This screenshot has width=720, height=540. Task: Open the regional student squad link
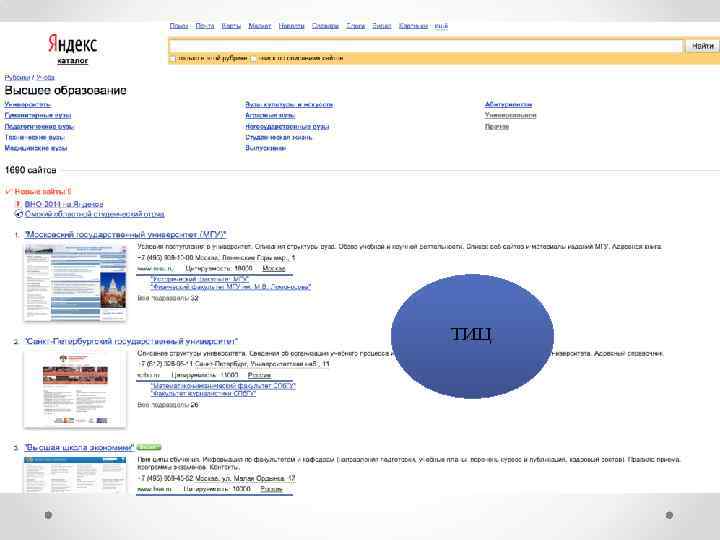pyautogui.click(x=95, y=214)
